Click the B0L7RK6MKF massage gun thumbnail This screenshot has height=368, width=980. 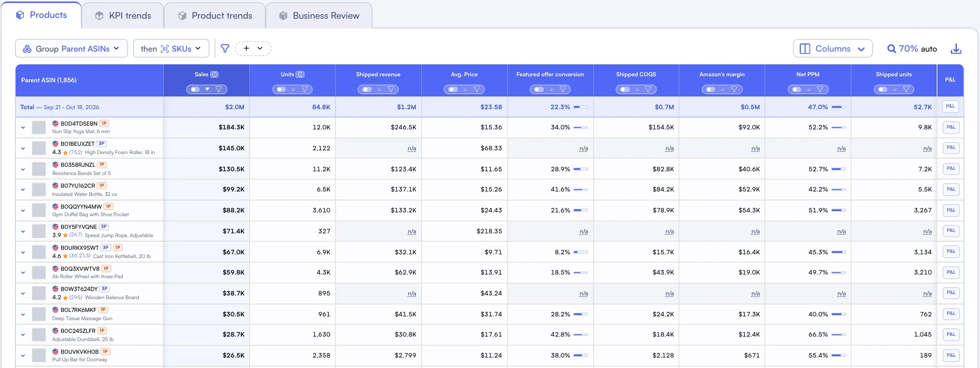tap(39, 314)
